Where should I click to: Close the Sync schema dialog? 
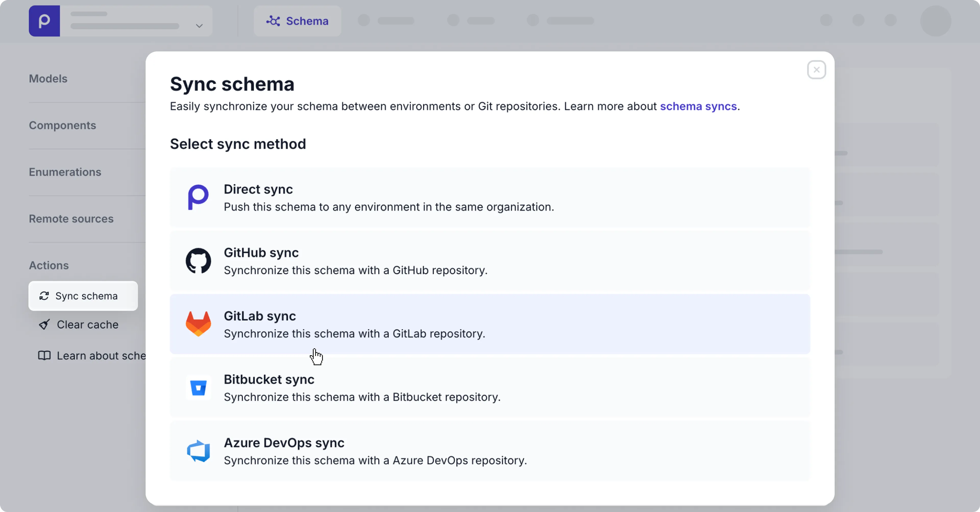pyautogui.click(x=816, y=70)
